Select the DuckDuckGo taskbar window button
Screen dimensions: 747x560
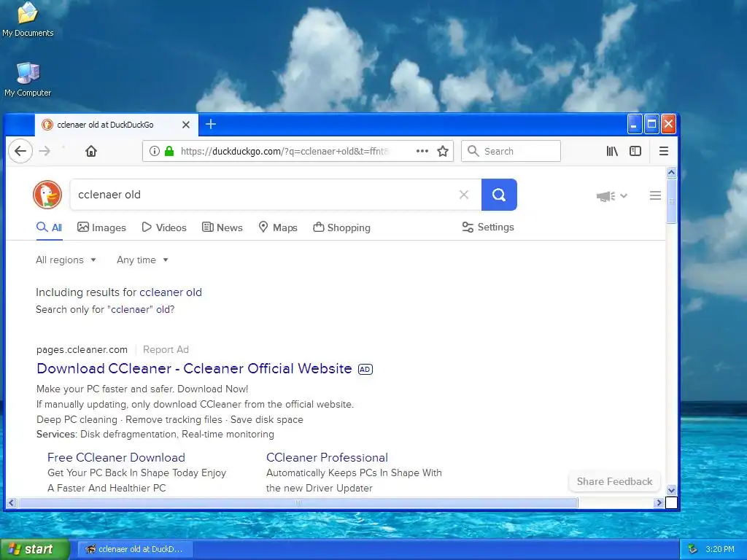pos(136,549)
